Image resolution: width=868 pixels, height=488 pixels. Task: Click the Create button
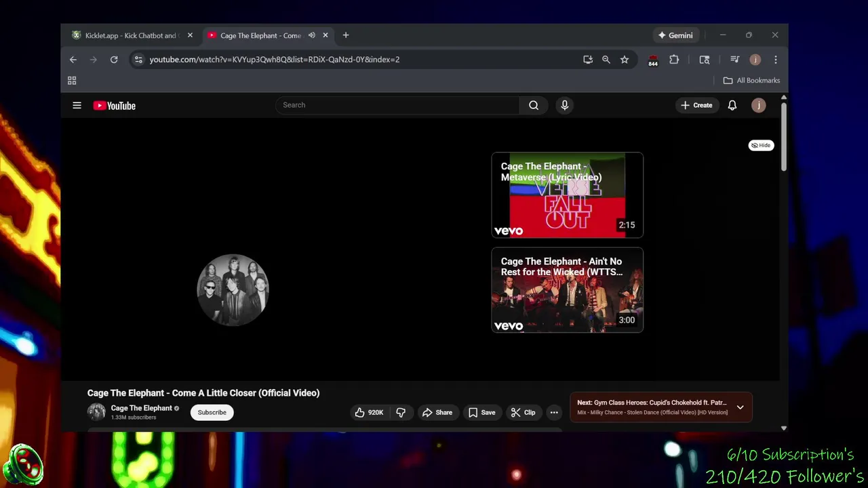coord(696,105)
